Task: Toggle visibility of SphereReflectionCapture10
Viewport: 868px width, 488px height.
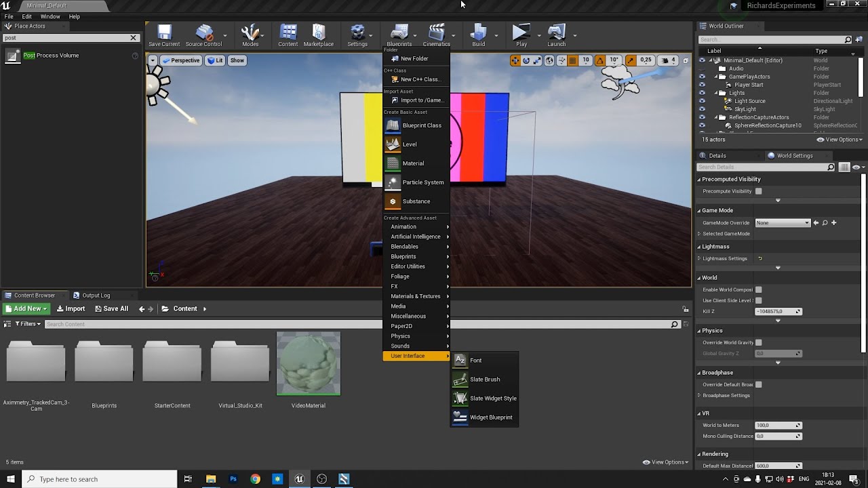Action: pos(702,125)
